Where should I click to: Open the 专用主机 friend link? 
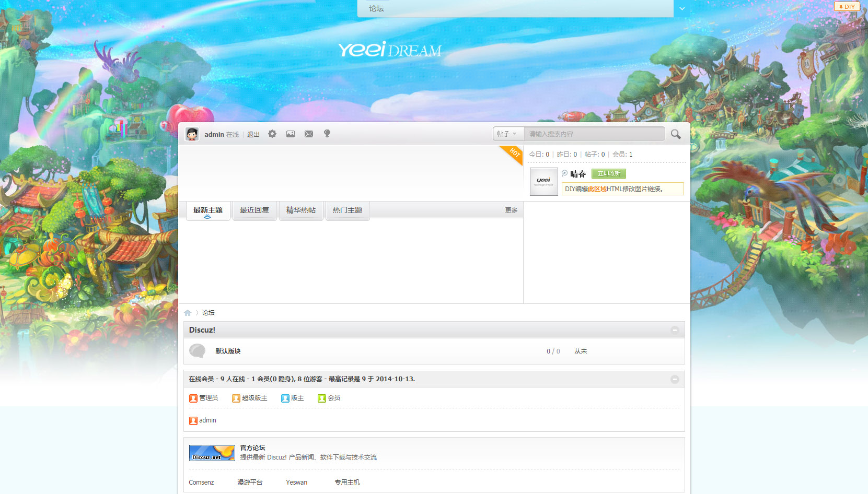pos(347,483)
